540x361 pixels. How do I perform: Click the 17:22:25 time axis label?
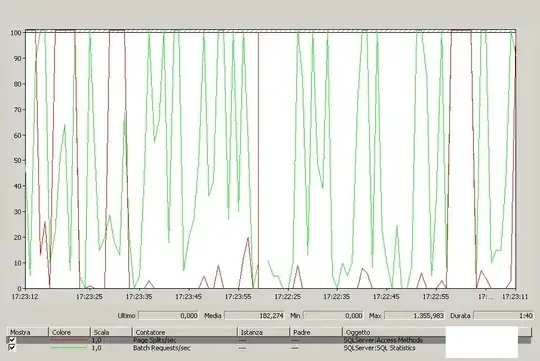click(x=288, y=297)
